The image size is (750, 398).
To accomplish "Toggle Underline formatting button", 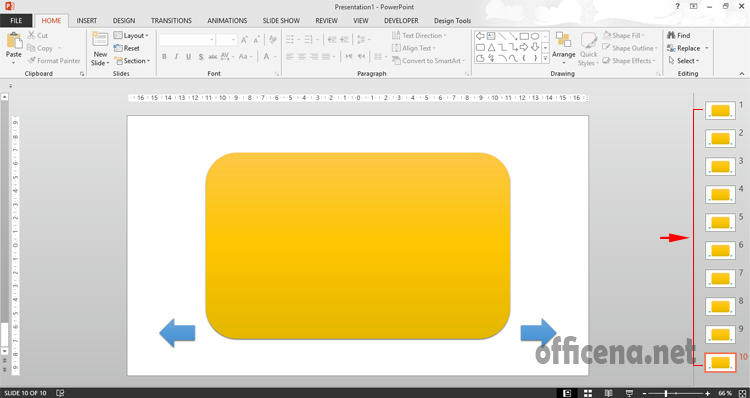I will point(188,56).
